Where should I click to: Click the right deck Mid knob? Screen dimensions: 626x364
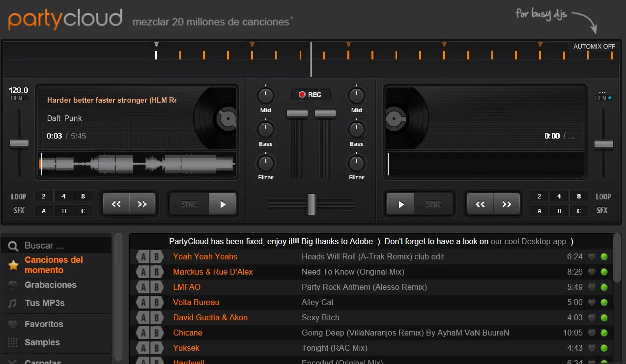pyautogui.click(x=356, y=95)
